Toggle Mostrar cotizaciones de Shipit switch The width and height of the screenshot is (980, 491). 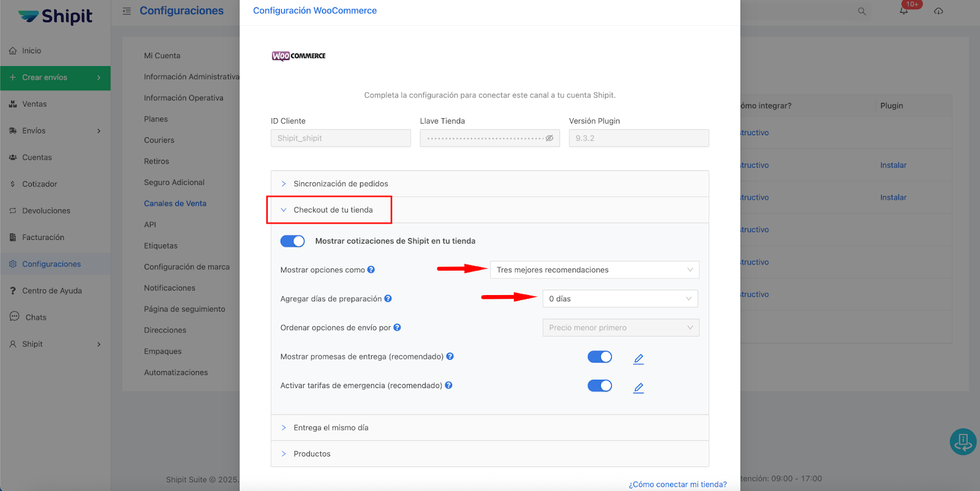click(293, 241)
